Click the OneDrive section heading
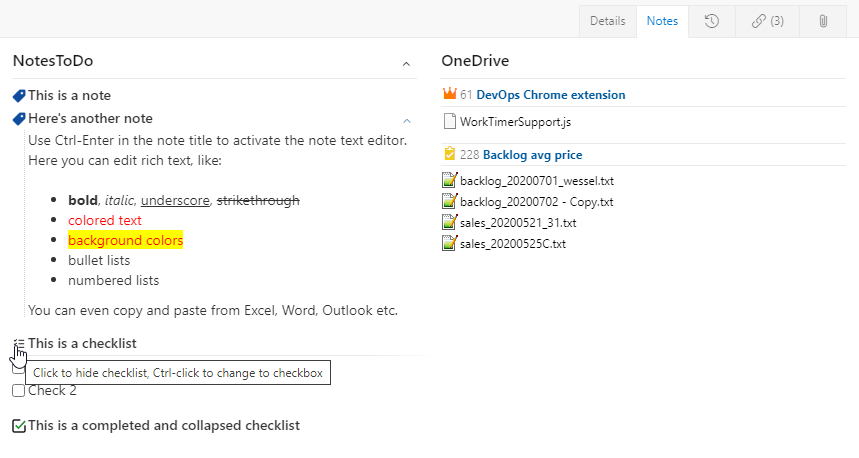The height and width of the screenshot is (458, 859). coord(475,61)
